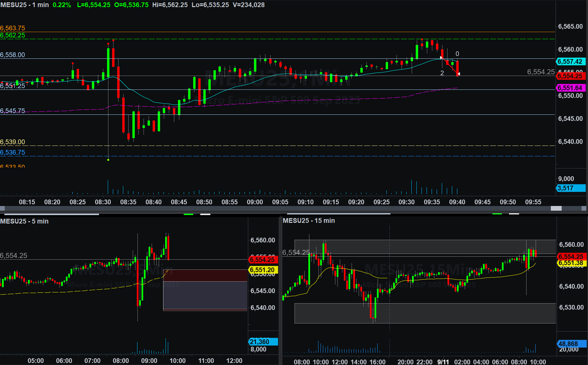This screenshot has height=365, width=588.
Task: Select the upper gray zone on 15 min chart
Action: (x=425, y=246)
